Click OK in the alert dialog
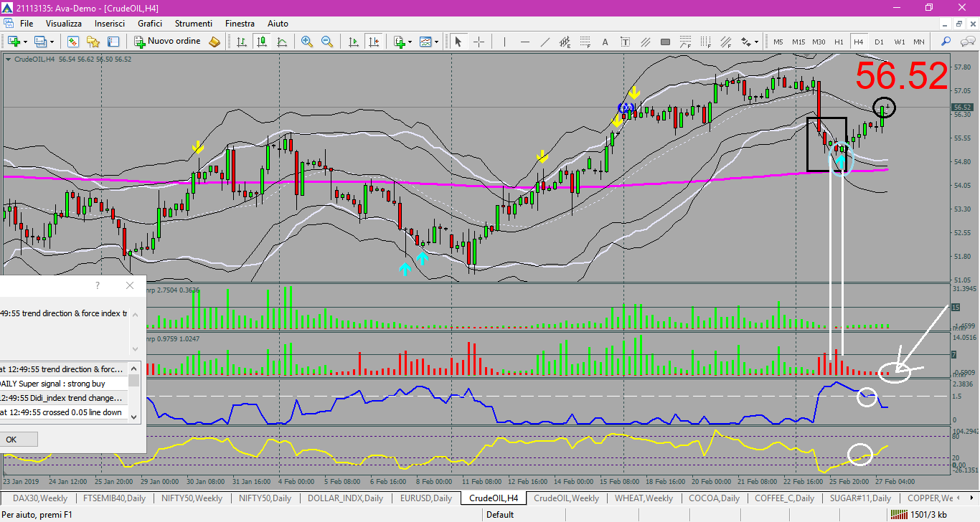980x522 pixels. tap(16, 439)
